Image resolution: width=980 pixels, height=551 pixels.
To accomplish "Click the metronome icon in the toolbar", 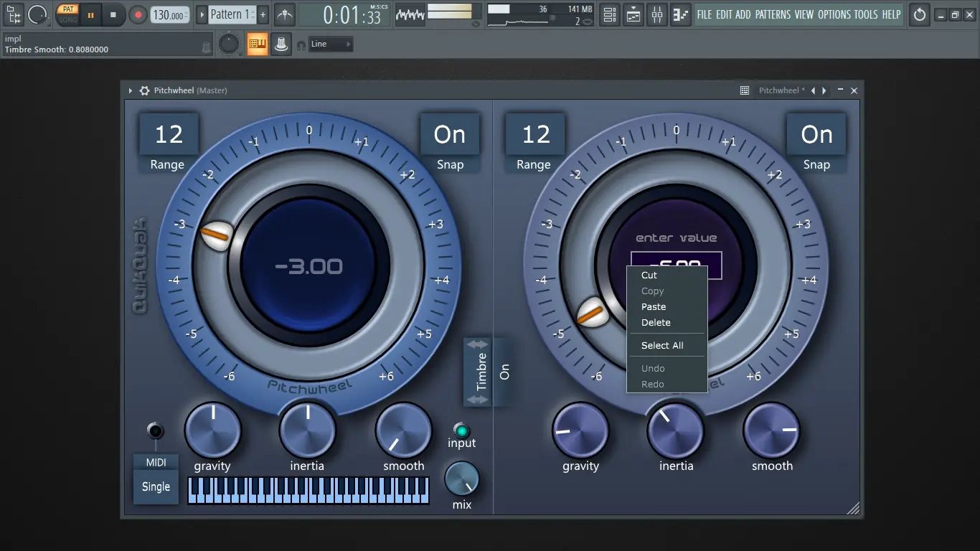I will [285, 14].
